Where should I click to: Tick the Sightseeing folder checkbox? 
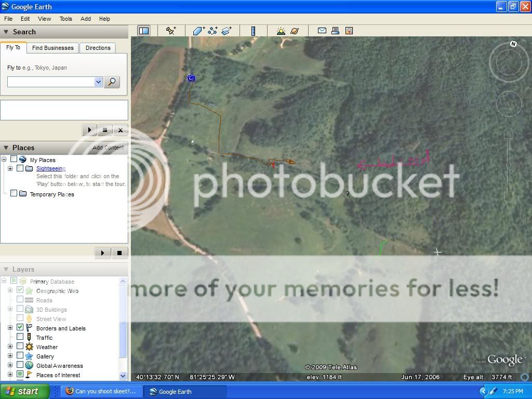click(x=20, y=168)
